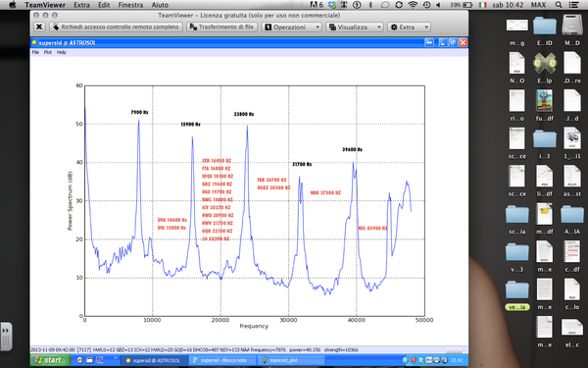Open the Apple menu
Image resolution: width=588 pixels, height=368 pixels.
pos(12,5)
